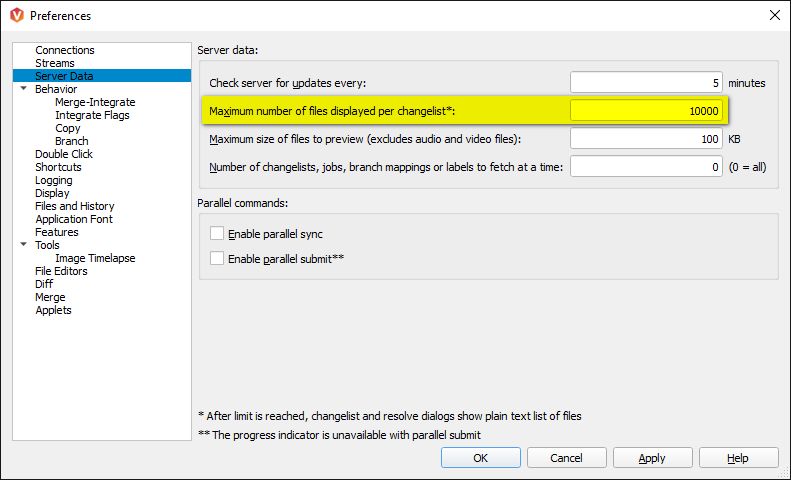Collapse the Tools tree node
The height and width of the screenshot is (480, 791).
click(x=23, y=245)
